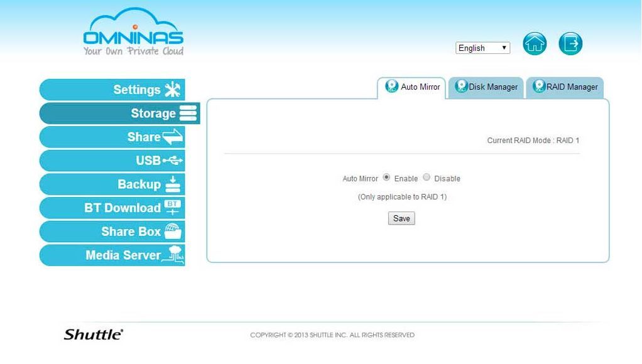This screenshot has height=364, width=642.
Task: Click the OMNINAS logo
Action: click(133, 35)
